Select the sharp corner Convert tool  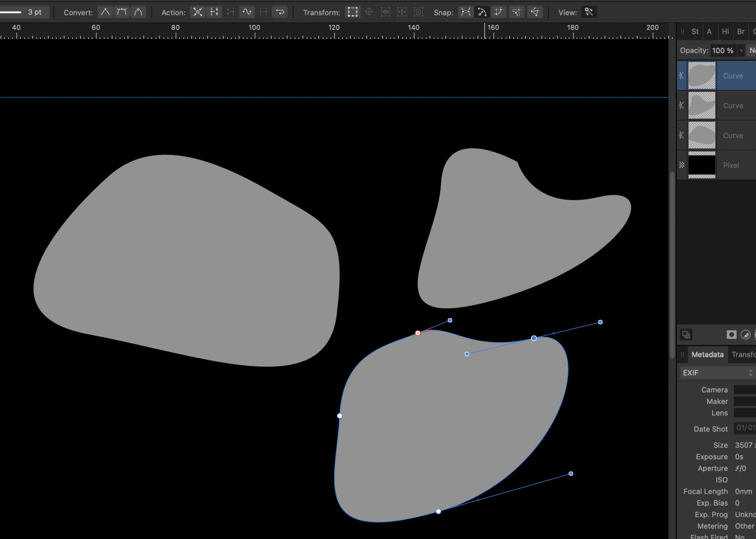pyautogui.click(x=105, y=12)
